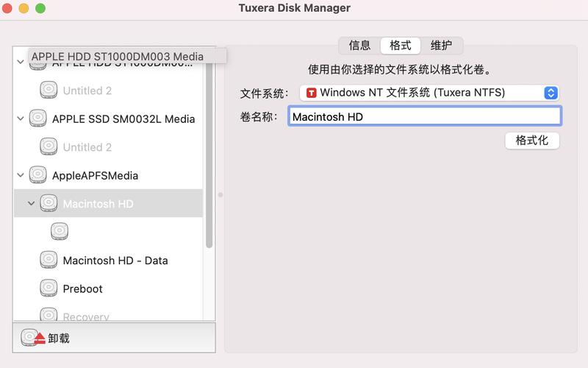Click the Recovery disk icon

click(x=49, y=315)
